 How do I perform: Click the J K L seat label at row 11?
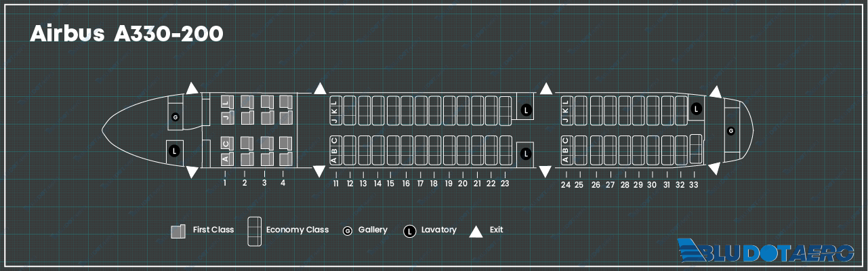333,110
